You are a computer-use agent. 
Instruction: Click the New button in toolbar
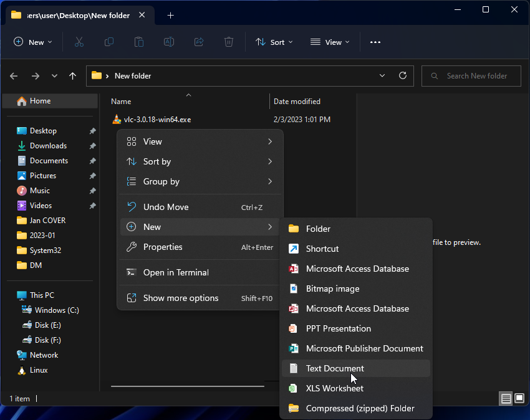33,42
